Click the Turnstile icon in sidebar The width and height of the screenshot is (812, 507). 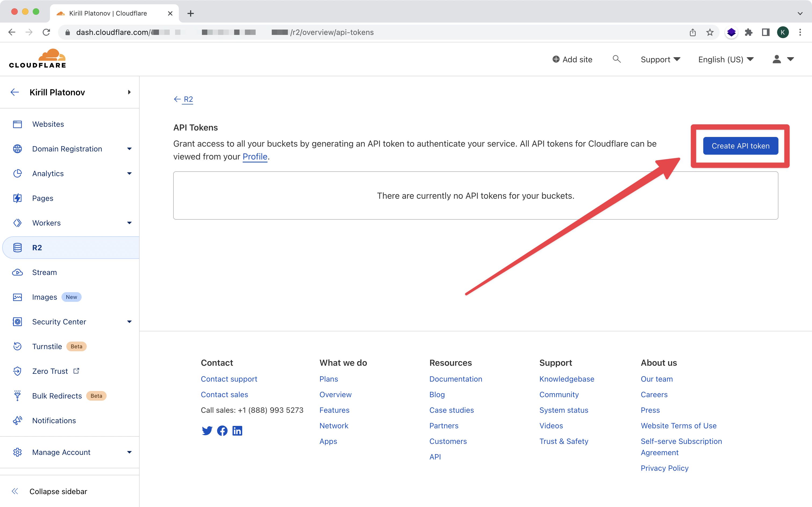click(x=17, y=346)
